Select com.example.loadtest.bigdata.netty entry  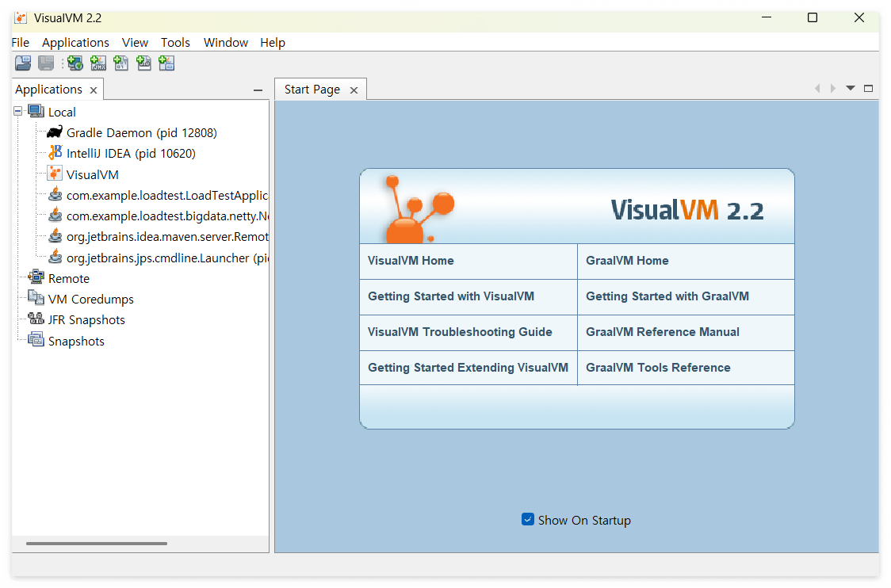(167, 216)
